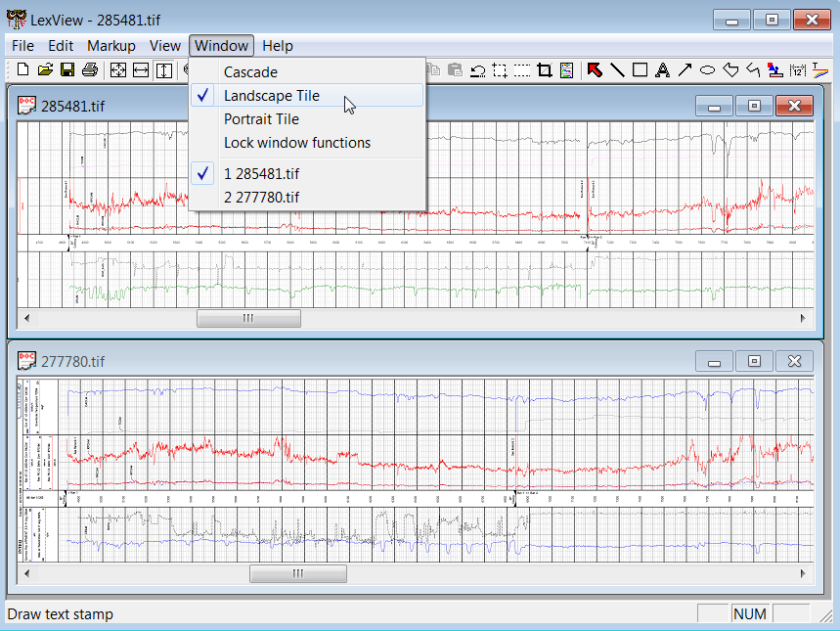This screenshot has width=840, height=631.
Task: Open the Edit menu
Action: 61,46
